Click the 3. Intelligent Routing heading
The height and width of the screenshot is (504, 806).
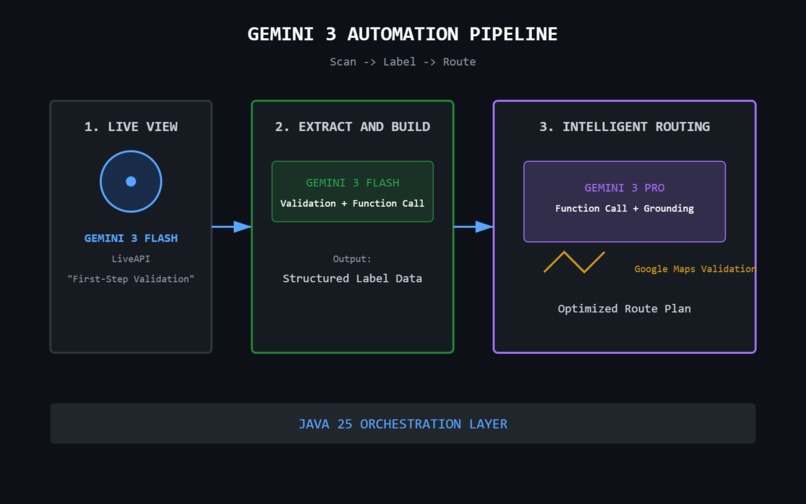coord(625,127)
